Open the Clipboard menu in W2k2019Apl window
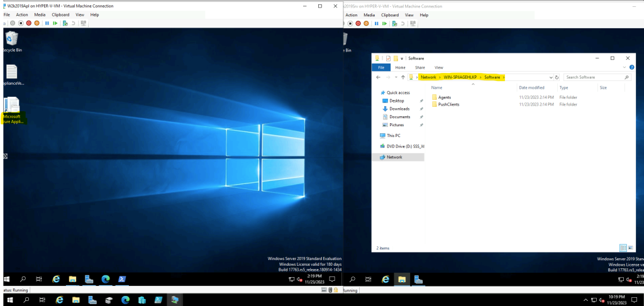Screen dimensions: 644x306 [60, 15]
